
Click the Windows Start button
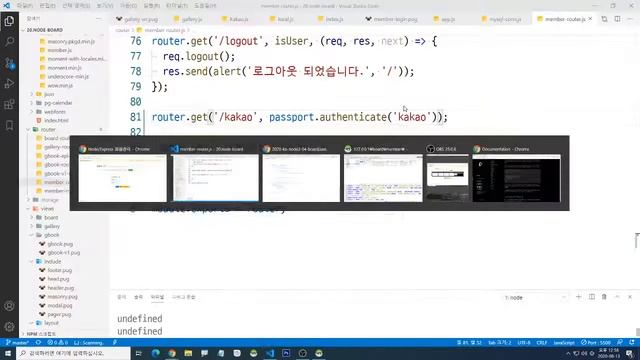[x=7, y=353]
